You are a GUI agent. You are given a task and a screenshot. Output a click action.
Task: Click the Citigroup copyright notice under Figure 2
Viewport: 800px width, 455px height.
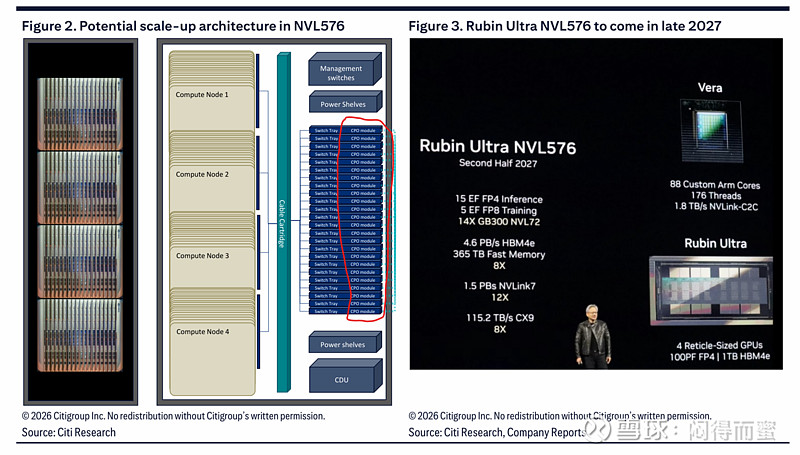coord(173,416)
